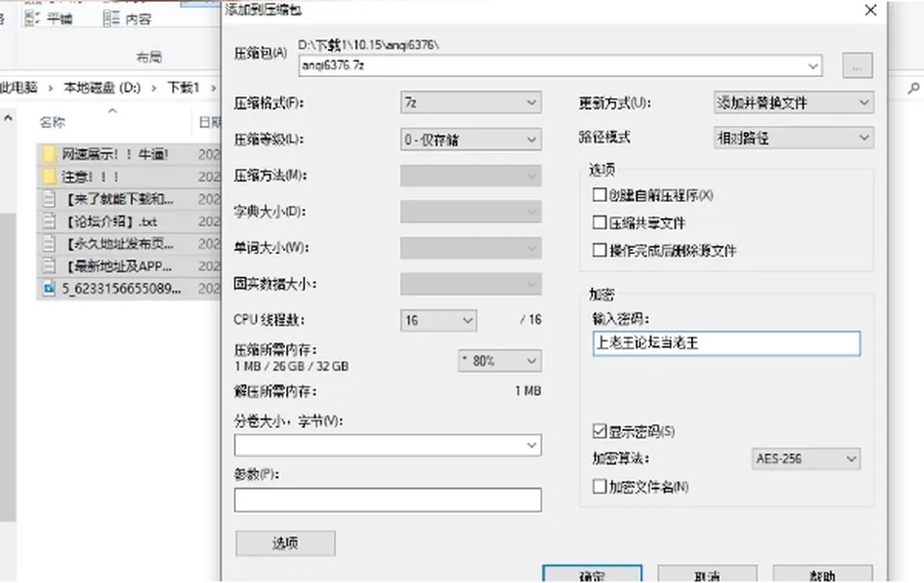Open the 更新方式 dropdown
This screenshot has height=583, width=924.
(794, 103)
